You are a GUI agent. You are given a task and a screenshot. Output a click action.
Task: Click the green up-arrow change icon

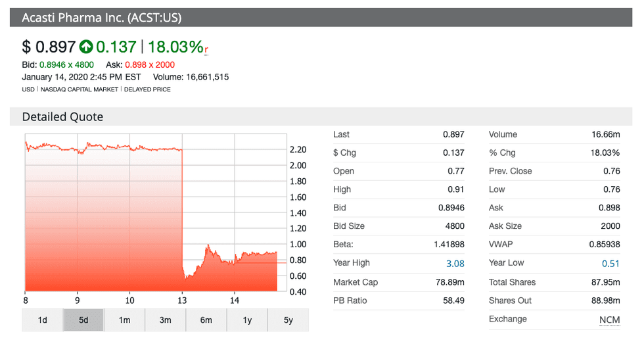click(86, 47)
